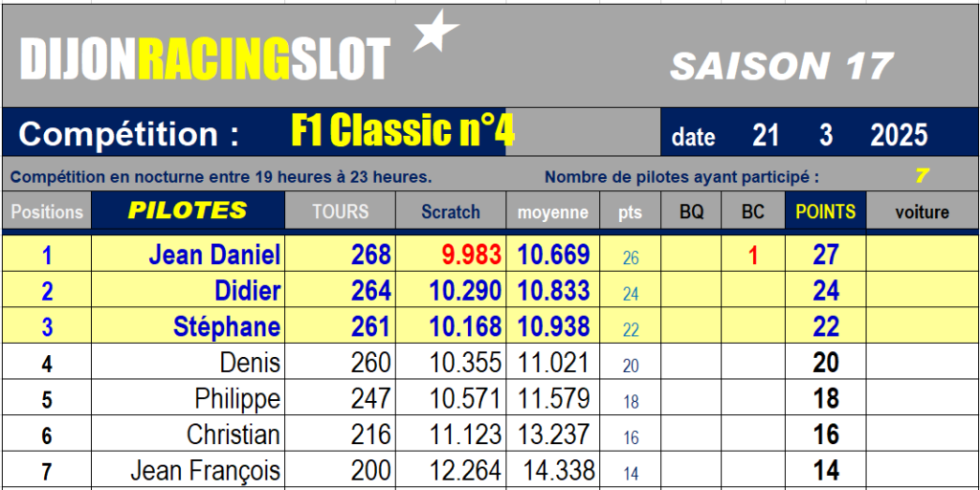980x490 pixels.
Task: Select the Jean François pilot cell
Action: point(189,471)
